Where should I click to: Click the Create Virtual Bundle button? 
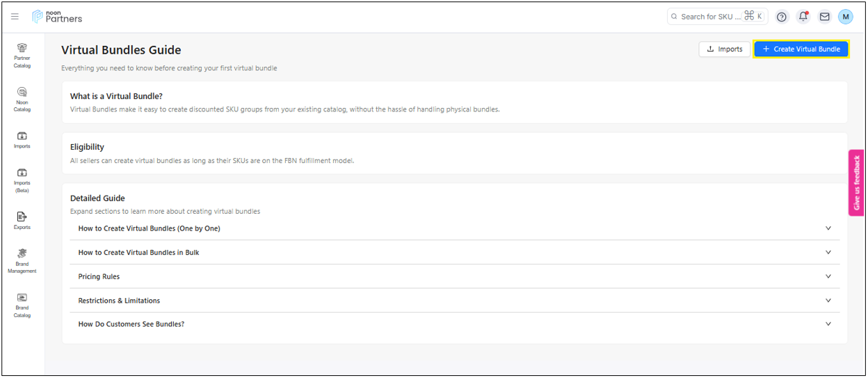[801, 49]
